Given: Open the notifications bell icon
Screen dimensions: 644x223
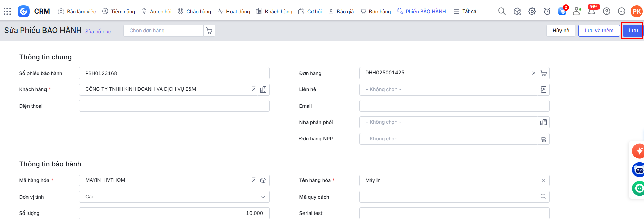Looking at the screenshot, I should pyautogui.click(x=591, y=12).
